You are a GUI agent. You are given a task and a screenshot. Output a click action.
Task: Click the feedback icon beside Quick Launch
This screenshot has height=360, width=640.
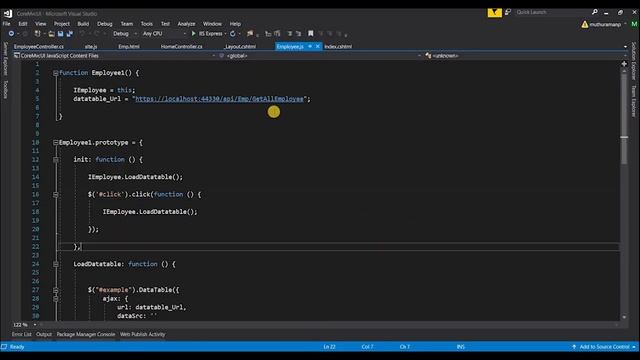(x=508, y=12)
